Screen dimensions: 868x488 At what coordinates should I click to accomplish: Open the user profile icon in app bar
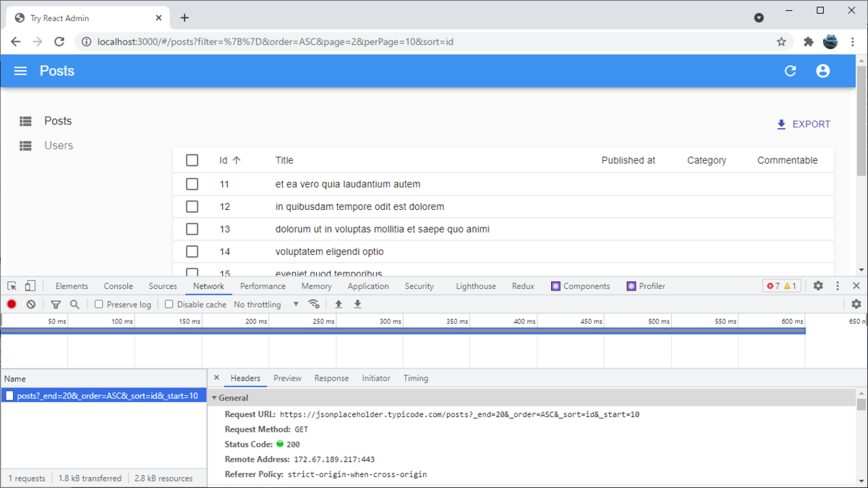click(822, 71)
